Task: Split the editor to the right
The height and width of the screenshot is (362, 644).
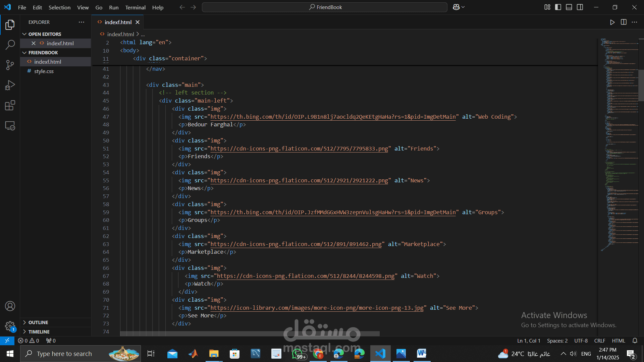Action: pos(624,22)
